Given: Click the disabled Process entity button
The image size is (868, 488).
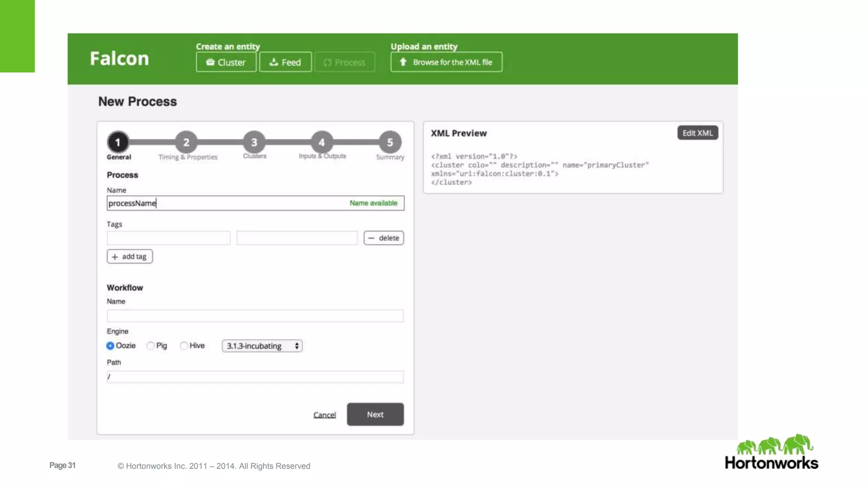Looking at the screenshot, I should (345, 62).
